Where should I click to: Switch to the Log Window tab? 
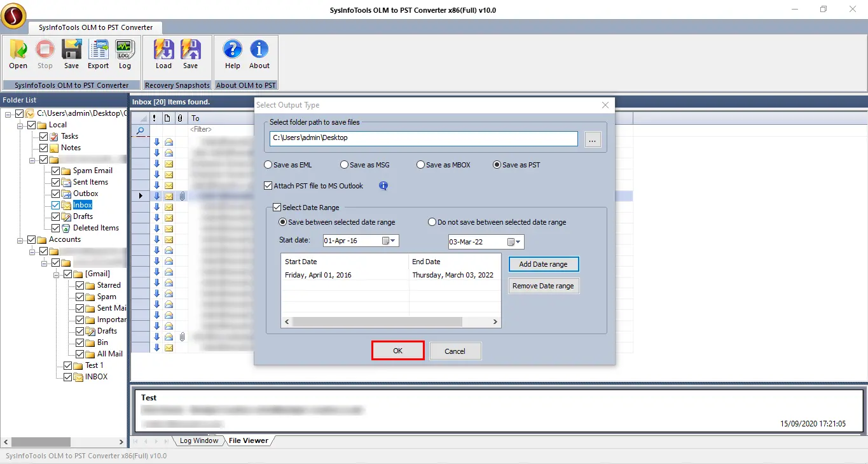[198, 440]
